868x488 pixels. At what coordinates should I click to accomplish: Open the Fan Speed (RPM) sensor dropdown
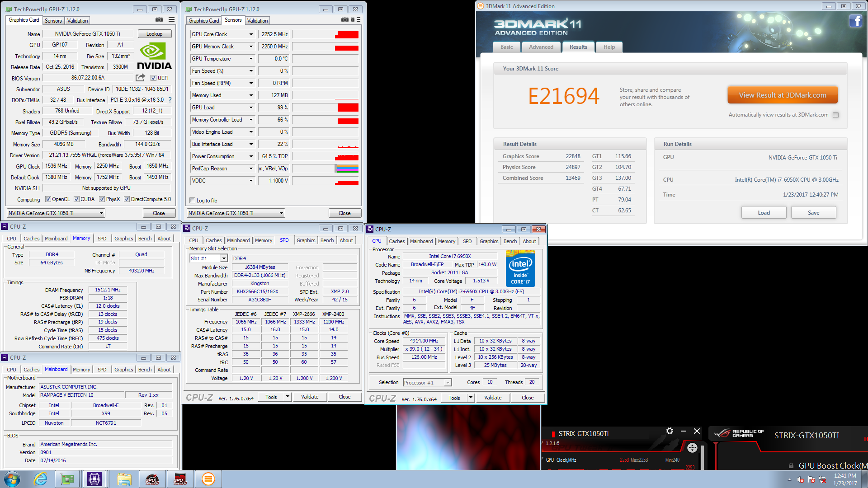[251, 83]
